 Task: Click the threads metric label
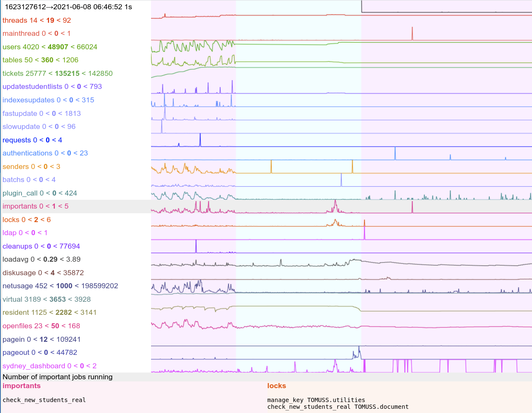pos(37,20)
